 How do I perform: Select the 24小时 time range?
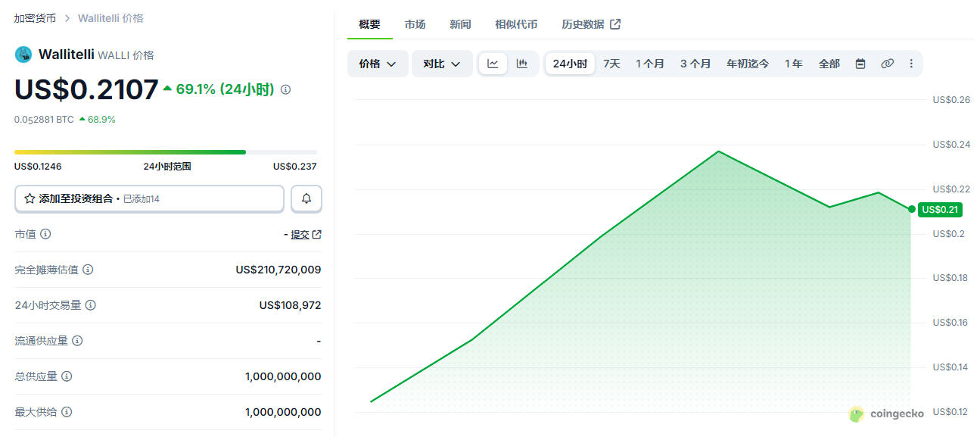pyautogui.click(x=570, y=64)
